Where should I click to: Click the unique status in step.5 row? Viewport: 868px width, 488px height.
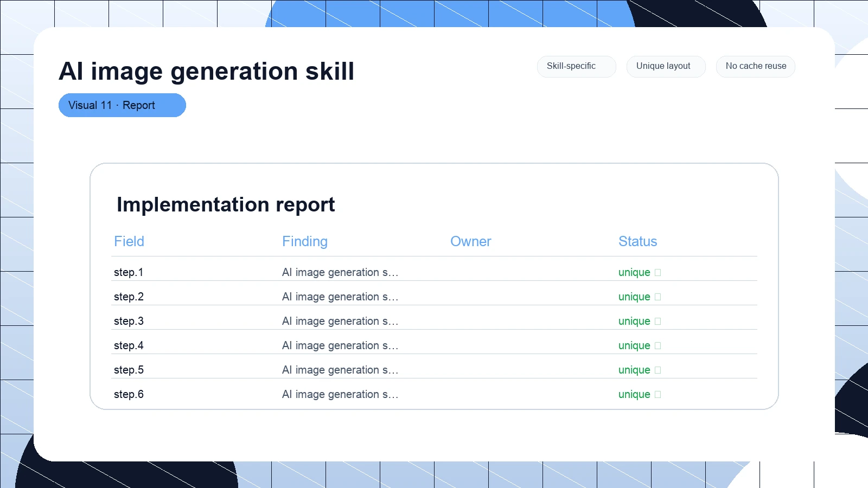click(634, 370)
